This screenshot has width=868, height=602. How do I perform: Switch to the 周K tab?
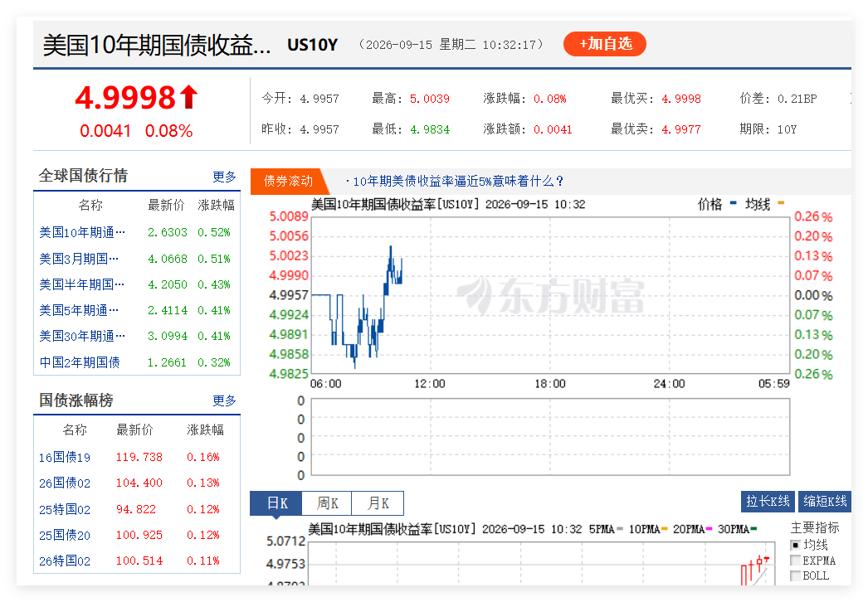pyautogui.click(x=327, y=503)
